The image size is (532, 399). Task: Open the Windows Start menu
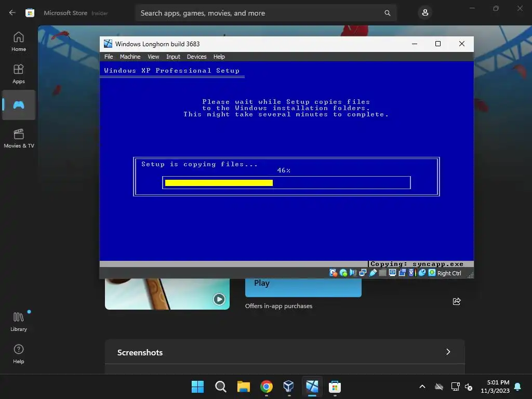pos(197,387)
